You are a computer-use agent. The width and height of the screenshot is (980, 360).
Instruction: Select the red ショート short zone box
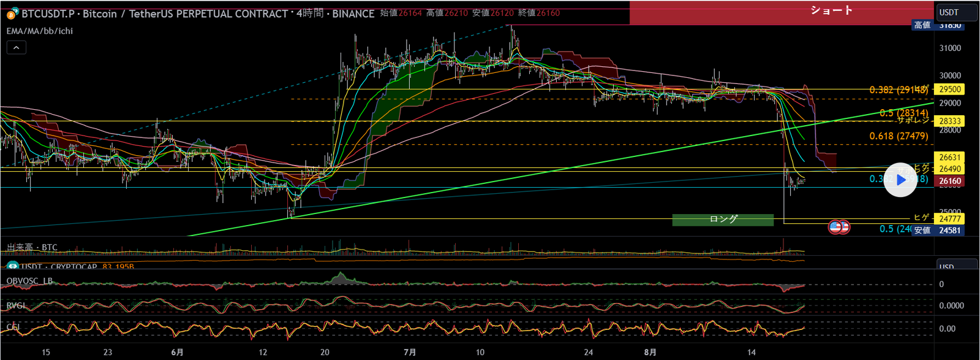782,12
